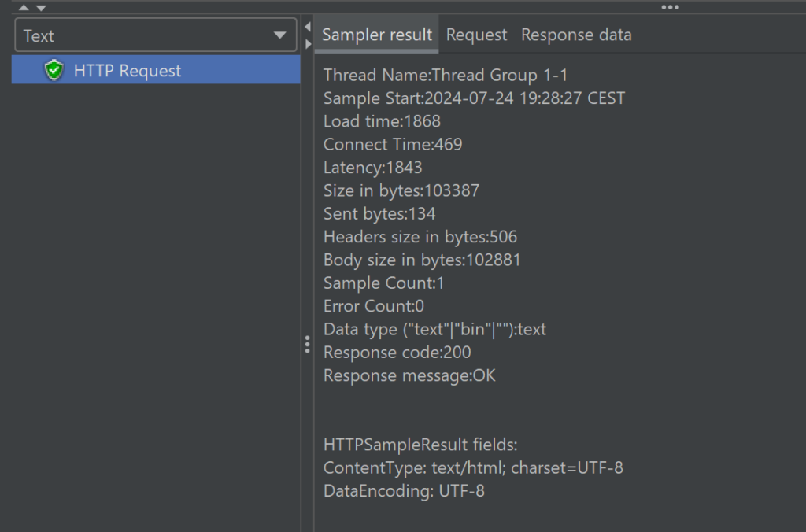Select the HTTP Request result entry
This screenshot has height=532, width=806.
(128, 71)
